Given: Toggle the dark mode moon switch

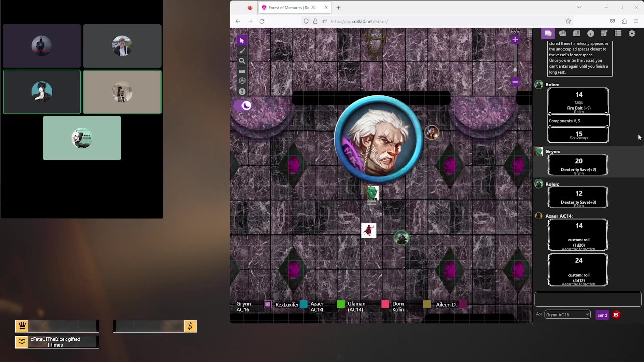Looking at the screenshot, I should tap(243, 105).
